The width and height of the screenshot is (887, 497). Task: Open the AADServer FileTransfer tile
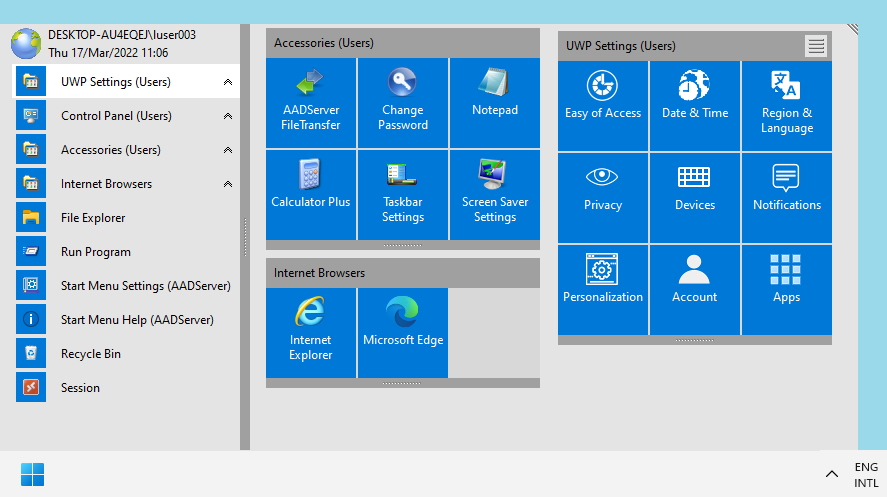[311, 103]
